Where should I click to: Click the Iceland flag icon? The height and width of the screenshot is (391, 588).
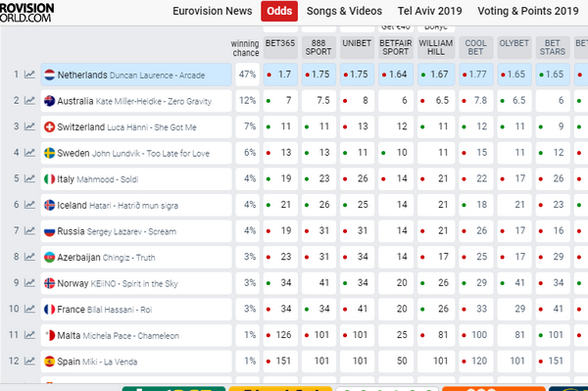[50, 205]
